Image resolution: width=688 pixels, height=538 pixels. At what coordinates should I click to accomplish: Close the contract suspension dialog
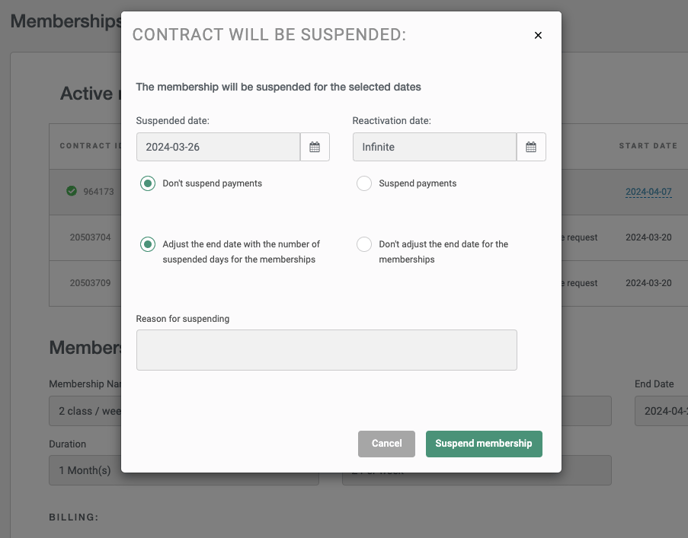point(538,35)
